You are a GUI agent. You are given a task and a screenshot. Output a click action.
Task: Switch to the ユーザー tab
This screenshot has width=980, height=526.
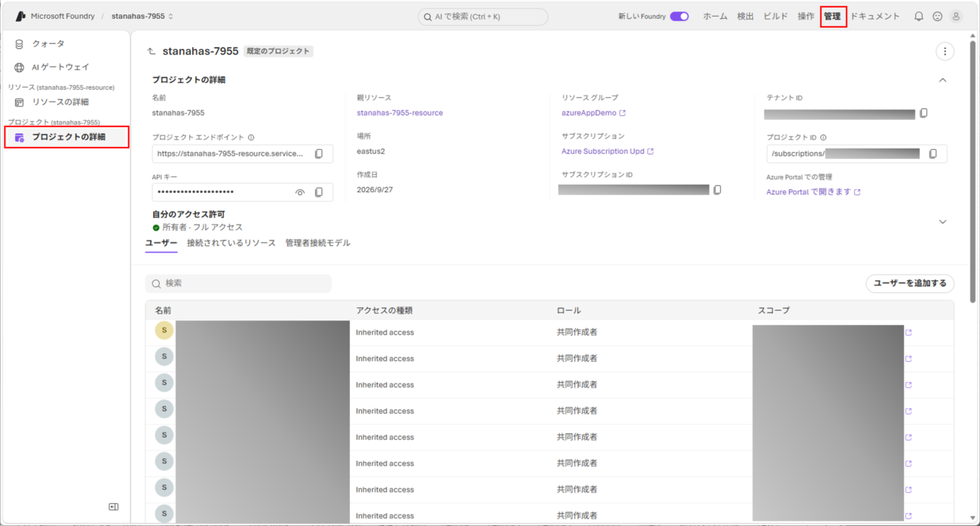point(161,243)
